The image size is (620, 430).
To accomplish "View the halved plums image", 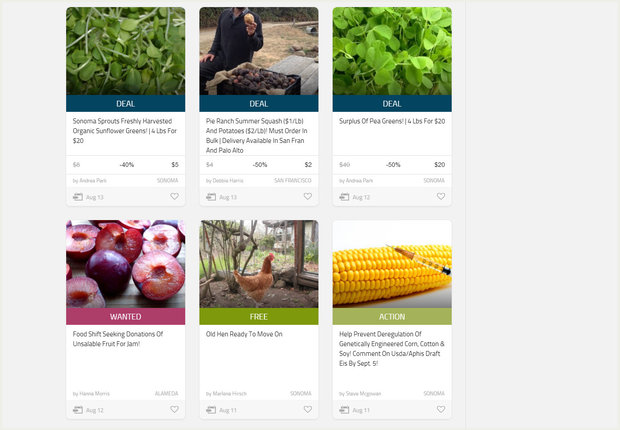I will [x=125, y=264].
